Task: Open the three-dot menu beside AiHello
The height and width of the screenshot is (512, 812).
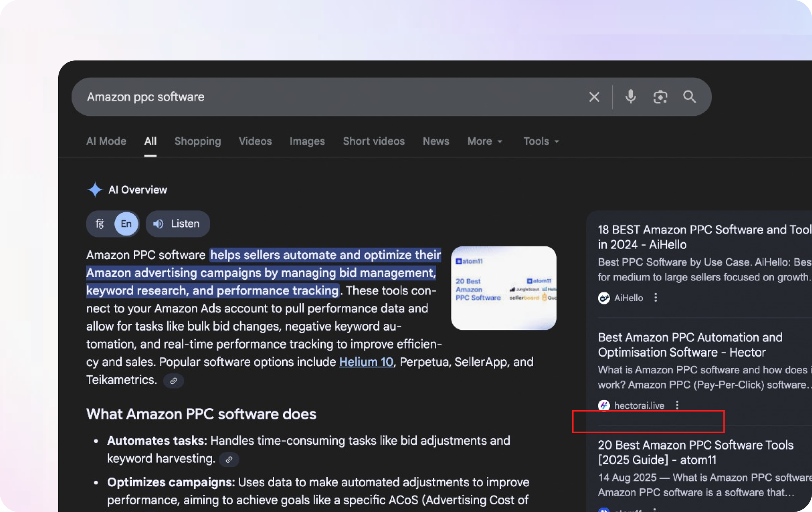Action: coord(656,298)
